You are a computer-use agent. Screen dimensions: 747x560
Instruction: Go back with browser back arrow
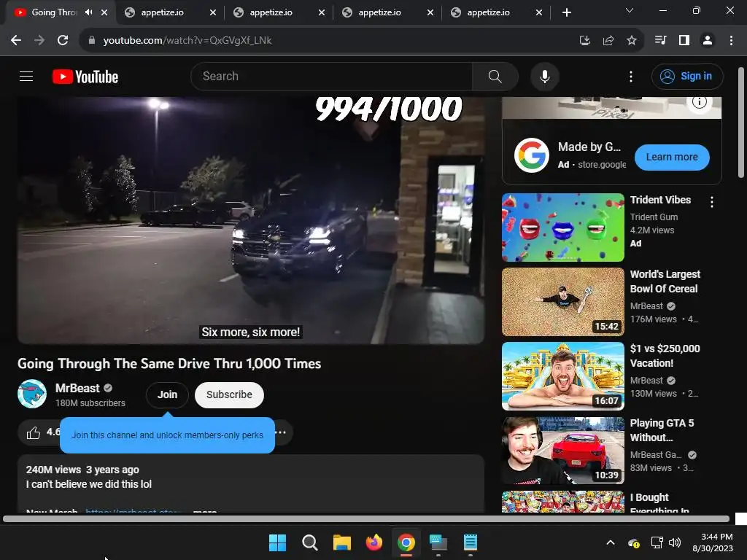tap(16, 41)
